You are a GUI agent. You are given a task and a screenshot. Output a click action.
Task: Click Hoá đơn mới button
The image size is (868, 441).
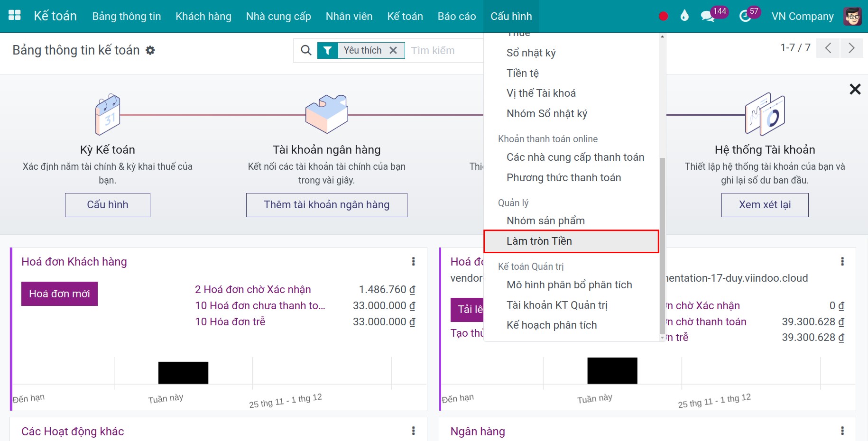59,294
